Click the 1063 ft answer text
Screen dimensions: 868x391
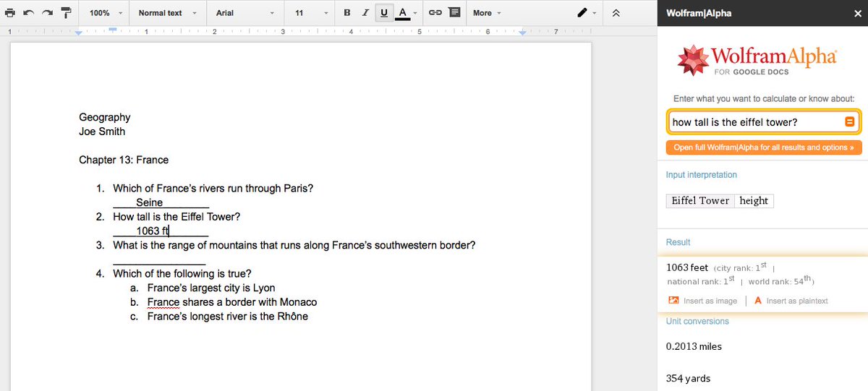click(x=152, y=231)
